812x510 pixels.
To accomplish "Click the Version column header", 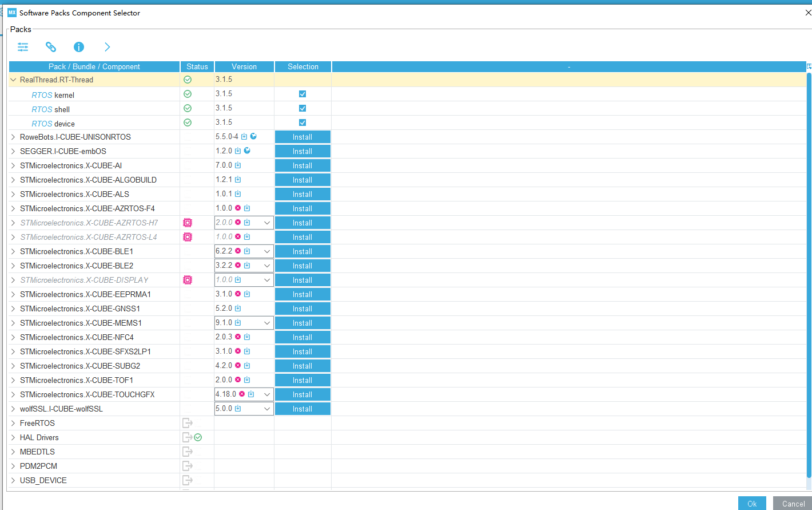I will click(244, 66).
